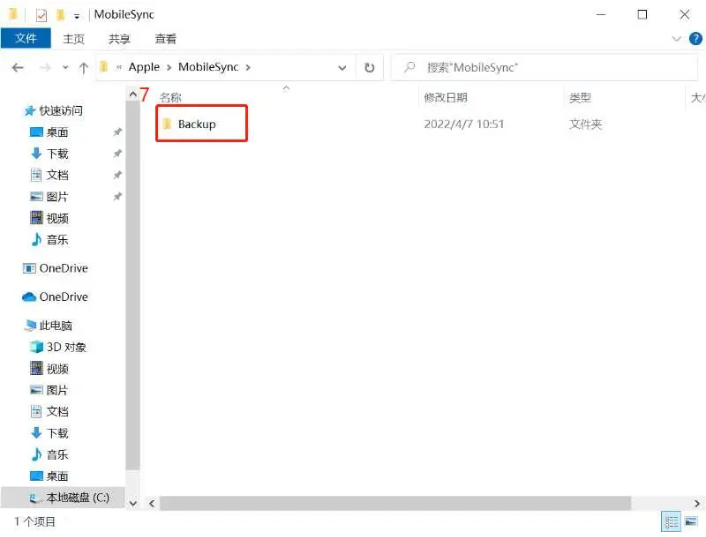Open 音乐 under 此电脑
This screenshot has height=537, width=706.
tap(50, 454)
